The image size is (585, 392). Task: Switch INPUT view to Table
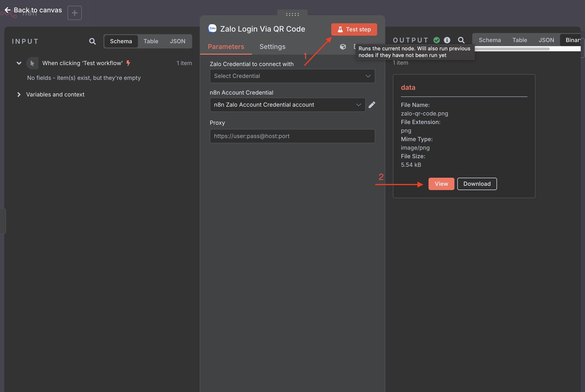[x=151, y=41]
